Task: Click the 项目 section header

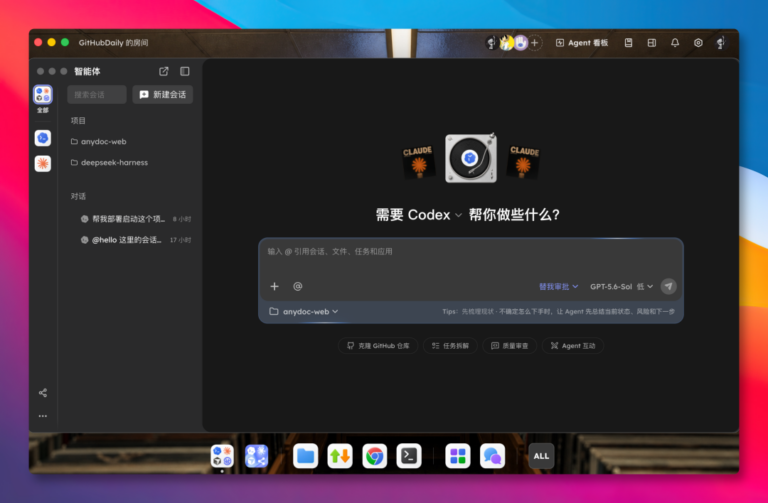Action: 78,121
